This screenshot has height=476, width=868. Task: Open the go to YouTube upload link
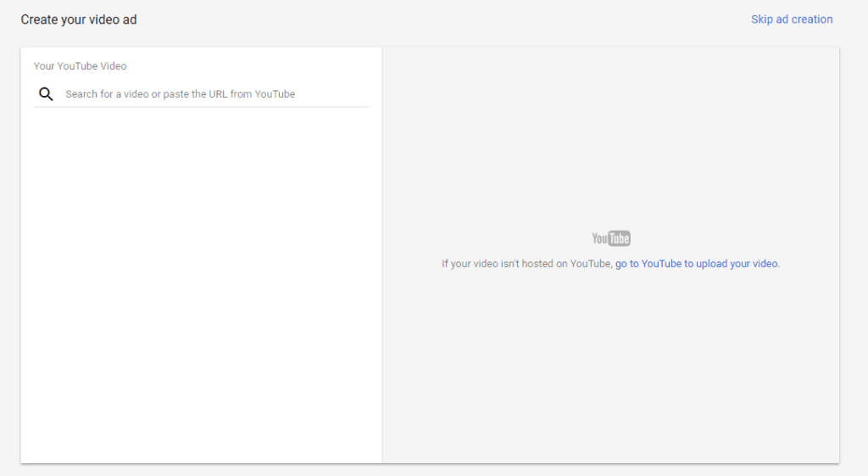[x=697, y=264]
